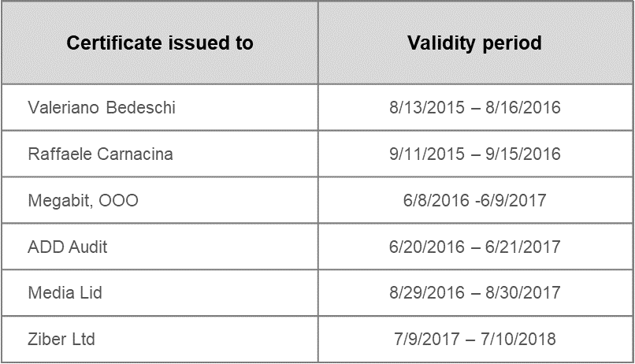Click the date 7/10/2018 in last row

click(x=518, y=340)
